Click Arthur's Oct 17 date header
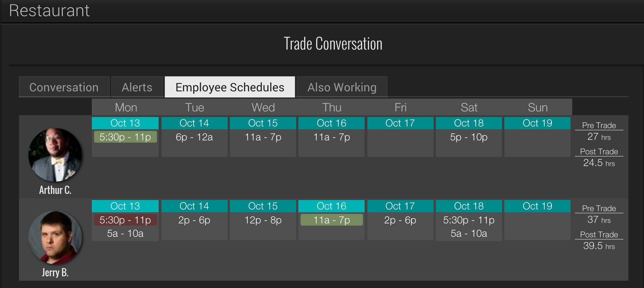 point(400,123)
